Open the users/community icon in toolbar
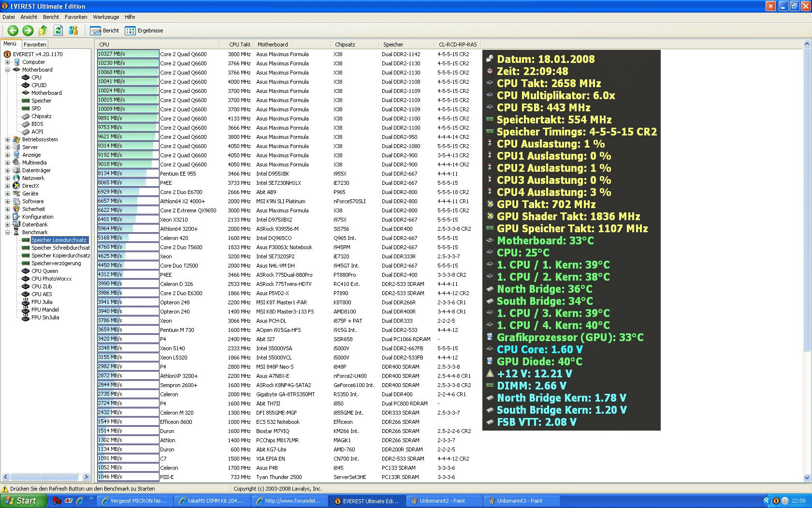The image size is (812, 508). point(73,30)
